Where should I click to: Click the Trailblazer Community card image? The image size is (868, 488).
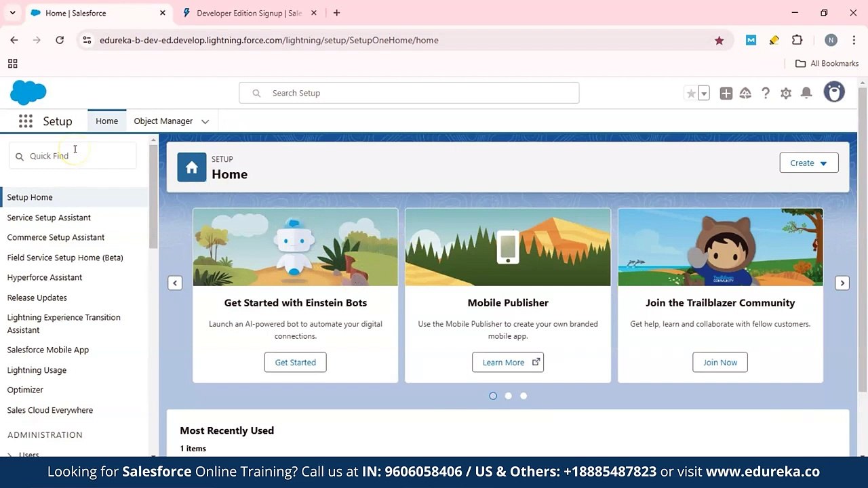pyautogui.click(x=720, y=247)
